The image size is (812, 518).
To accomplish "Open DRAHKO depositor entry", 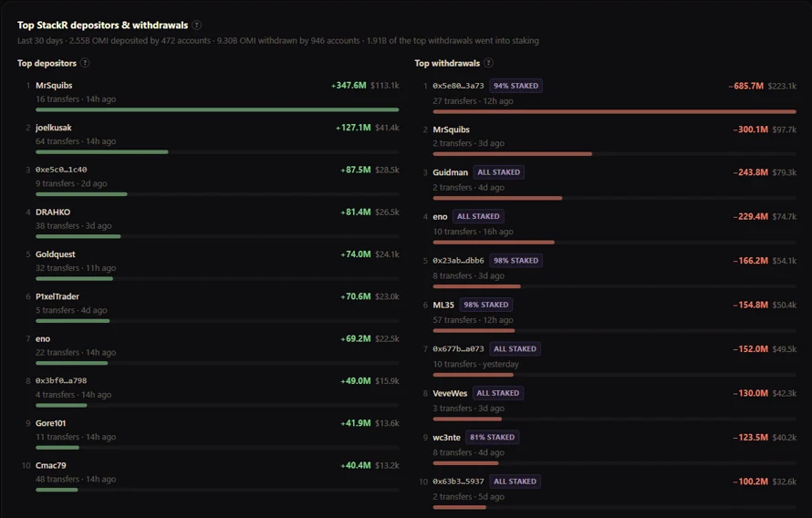I will (53, 212).
